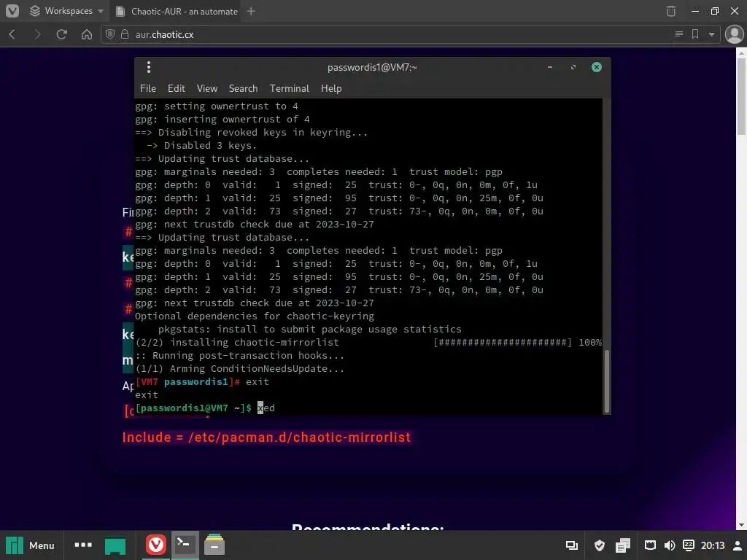Minimize the terminal window
The width and height of the screenshot is (747, 560).
coord(550,67)
